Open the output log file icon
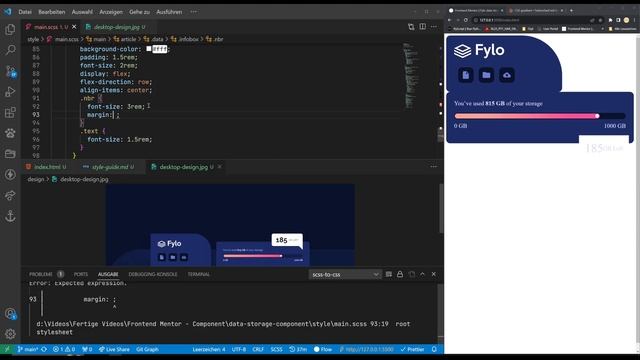640x360 pixels. click(x=411, y=274)
